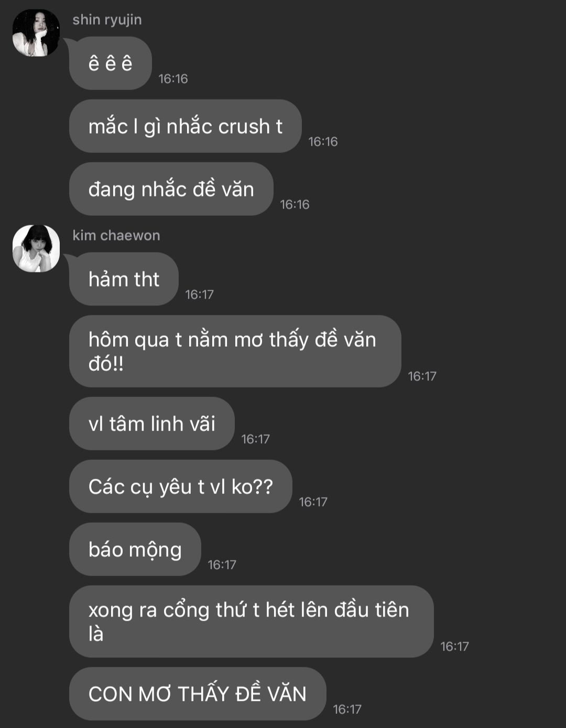Select message 'hôm qua t nằm mơ thấy đề văn đó!!'
This screenshot has height=728, width=566.
point(235,351)
